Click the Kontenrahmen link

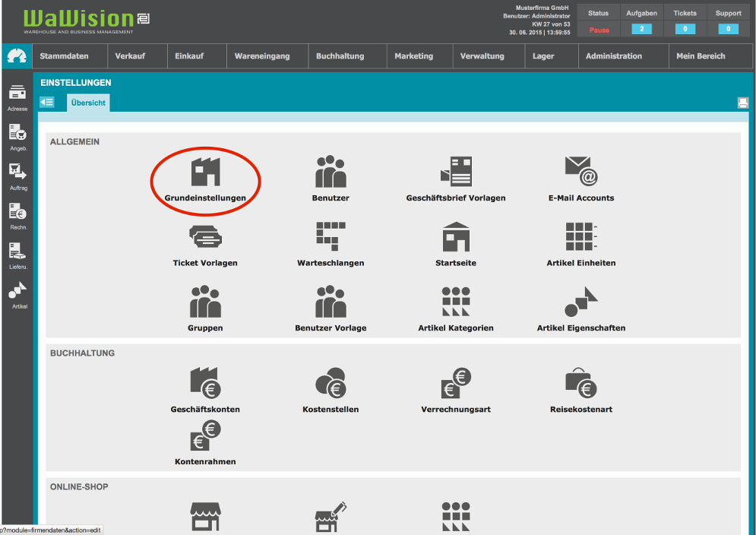(x=204, y=461)
